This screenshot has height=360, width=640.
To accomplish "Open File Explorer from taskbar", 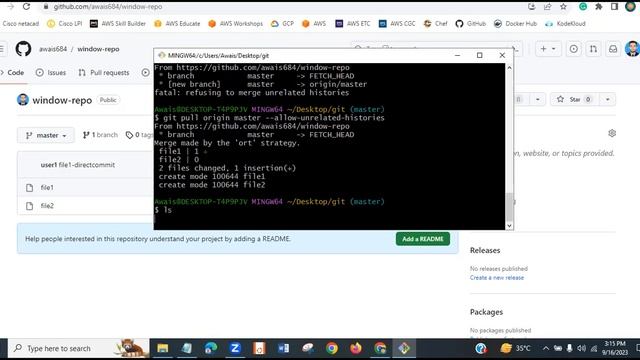I will pyautogui.click(x=163, y=348).
